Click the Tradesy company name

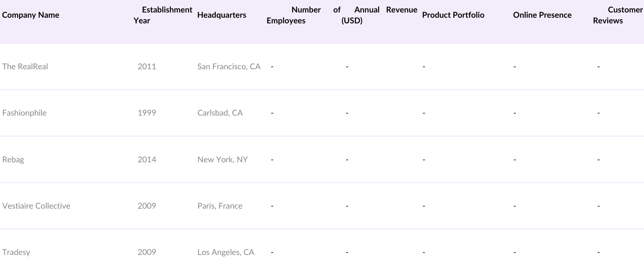tap(16, 252)
